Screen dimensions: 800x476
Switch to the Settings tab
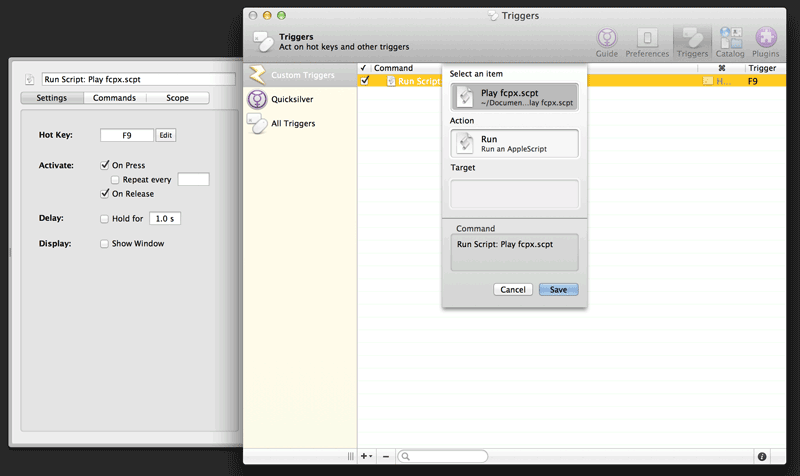52,97
